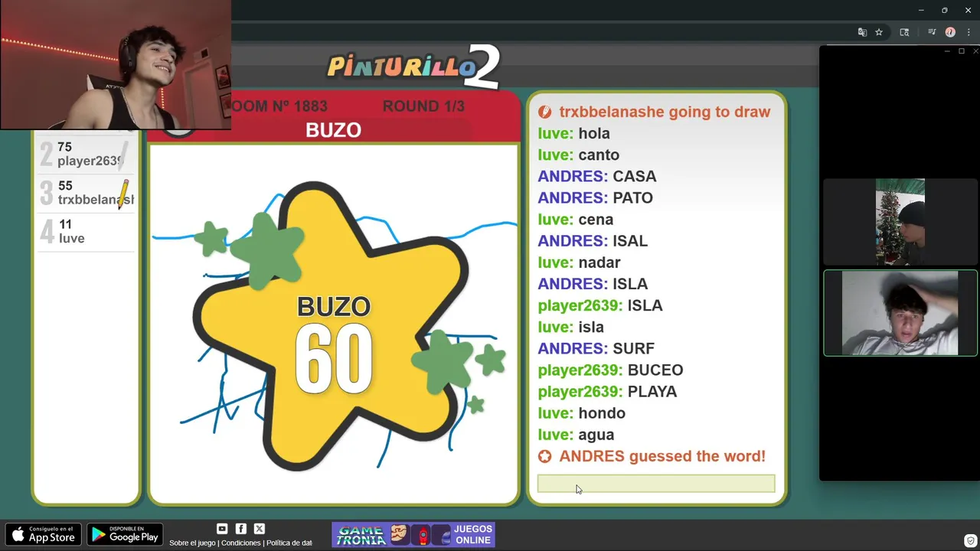Click the Pinturillo 2 logo

[413, 66]
